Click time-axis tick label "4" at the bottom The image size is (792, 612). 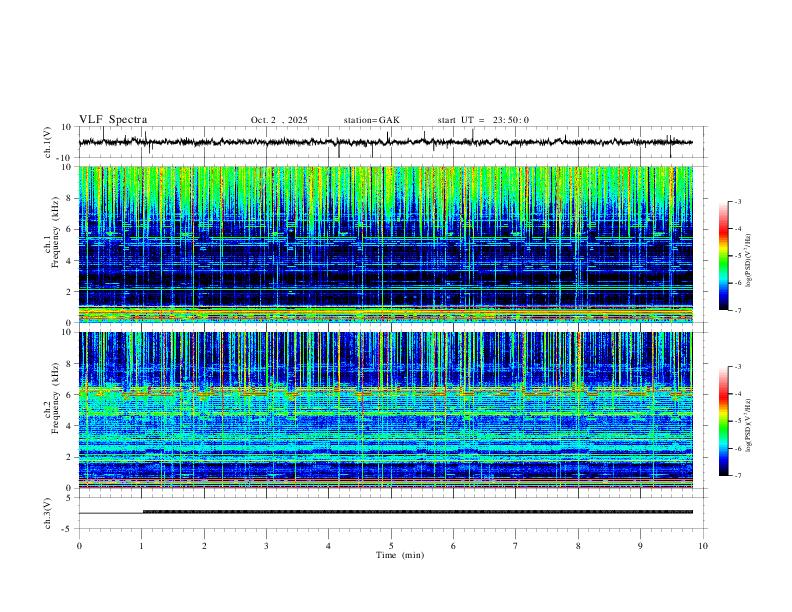(329, 546)
